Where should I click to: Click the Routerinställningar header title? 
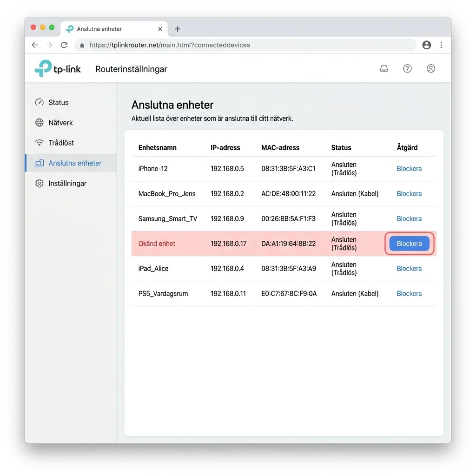(x=131, y=69)
